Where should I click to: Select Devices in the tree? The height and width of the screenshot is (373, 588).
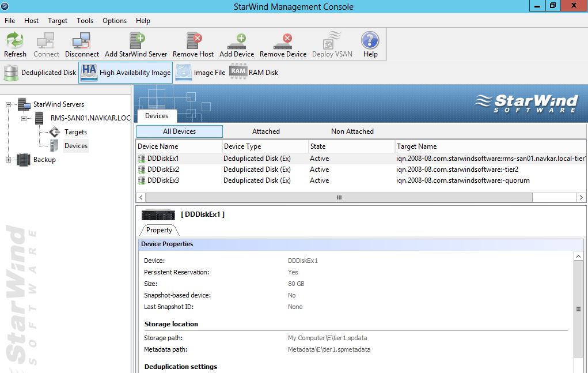(x=76, y=146)
